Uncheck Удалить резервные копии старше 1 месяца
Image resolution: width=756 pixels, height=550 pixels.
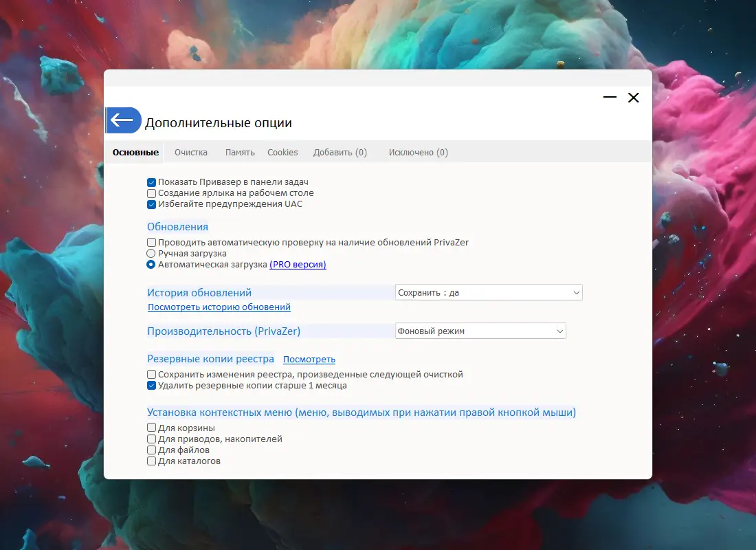[151, 386]
